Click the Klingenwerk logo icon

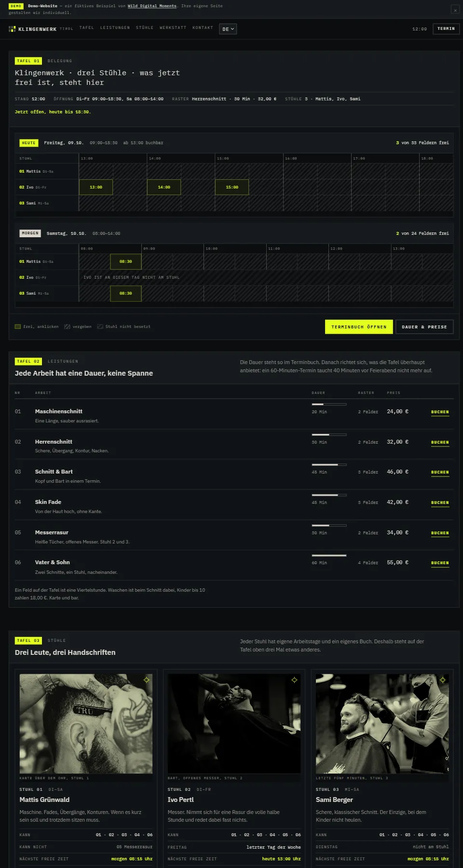(x=12, y=29)
